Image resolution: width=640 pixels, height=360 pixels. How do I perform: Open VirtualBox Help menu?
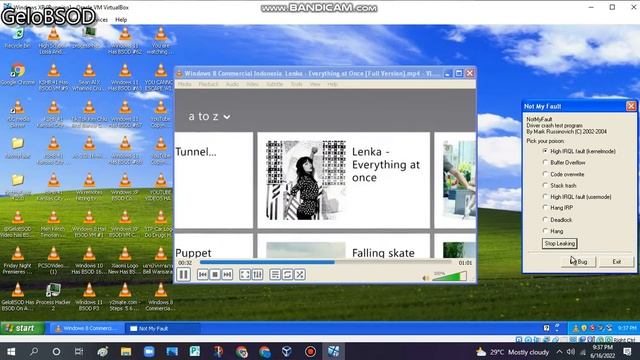(121, 20)
